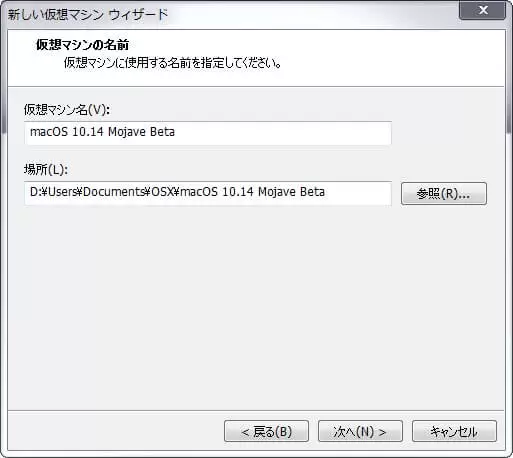The height and width of the screenshot is (458, 513).
Task: Click the 仮想マシン名(V): field label
Action: (67, 109)
